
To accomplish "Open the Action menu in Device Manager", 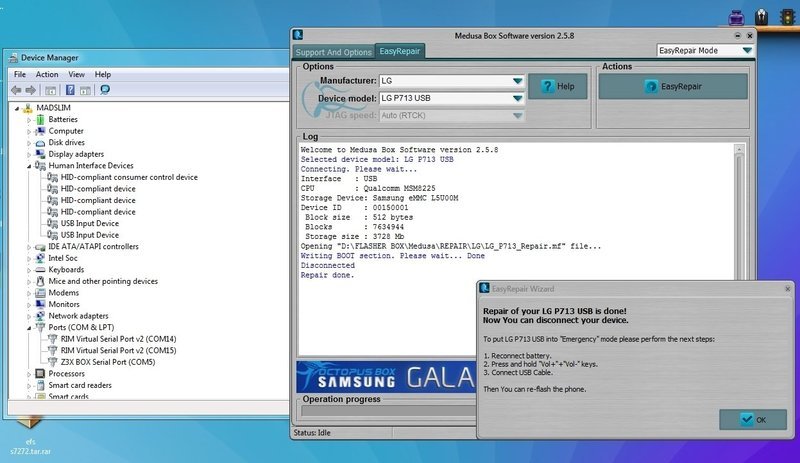I will (x=47, y=75).
